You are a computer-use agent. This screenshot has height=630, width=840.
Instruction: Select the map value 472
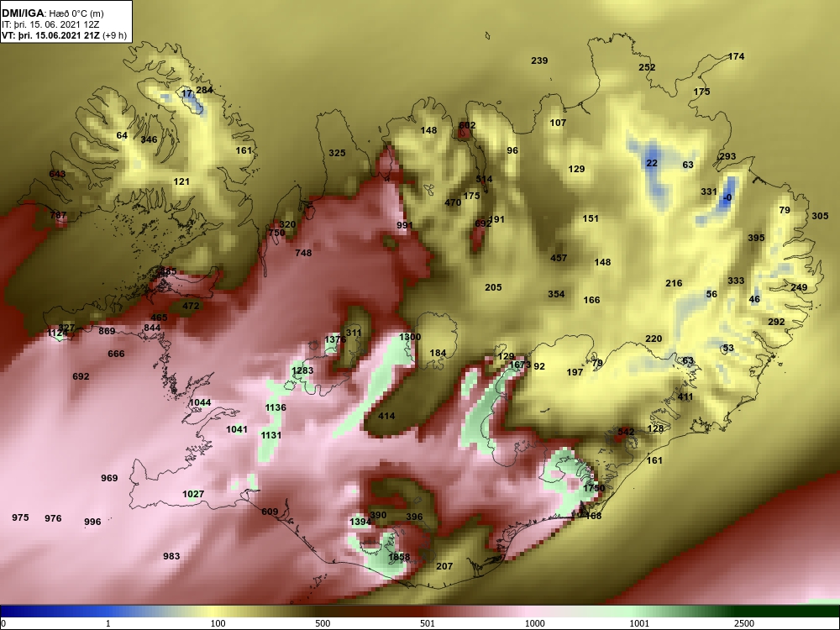pyautogui.click(x=191, y=307)
